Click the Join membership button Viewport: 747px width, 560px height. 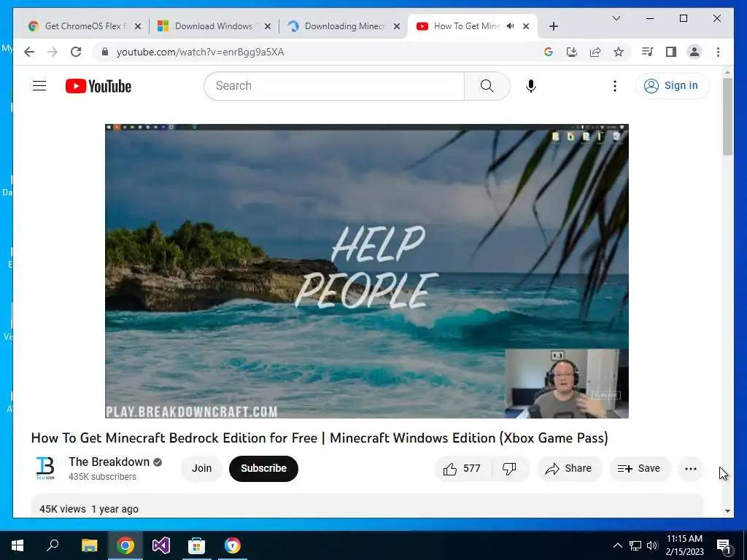click(201, 469)
